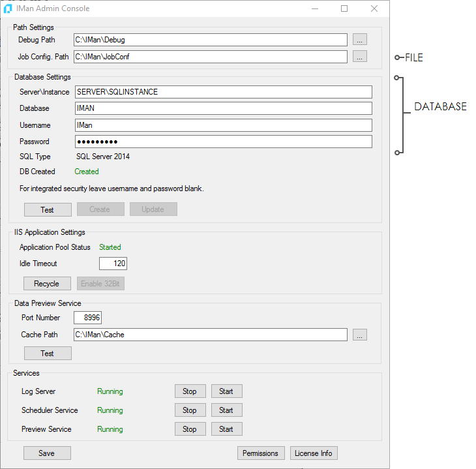476x469 pixels.
Task: Click the IMan app icon in title bar
Action: coord(7,9)
